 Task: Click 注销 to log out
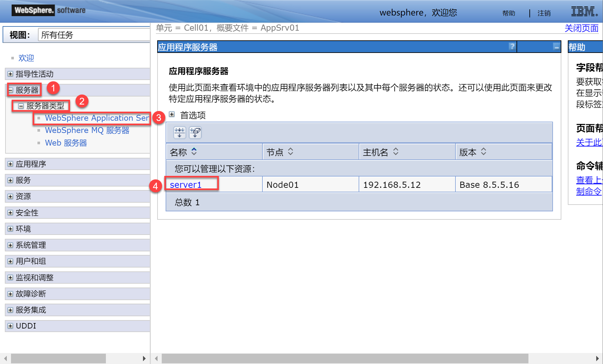point(544,13)
